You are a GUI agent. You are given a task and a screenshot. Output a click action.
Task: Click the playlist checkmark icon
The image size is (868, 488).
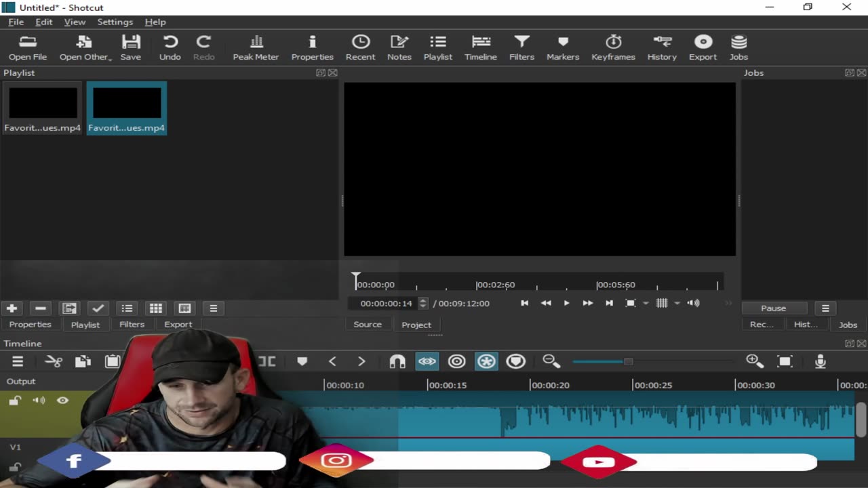[x=98, y=308]
